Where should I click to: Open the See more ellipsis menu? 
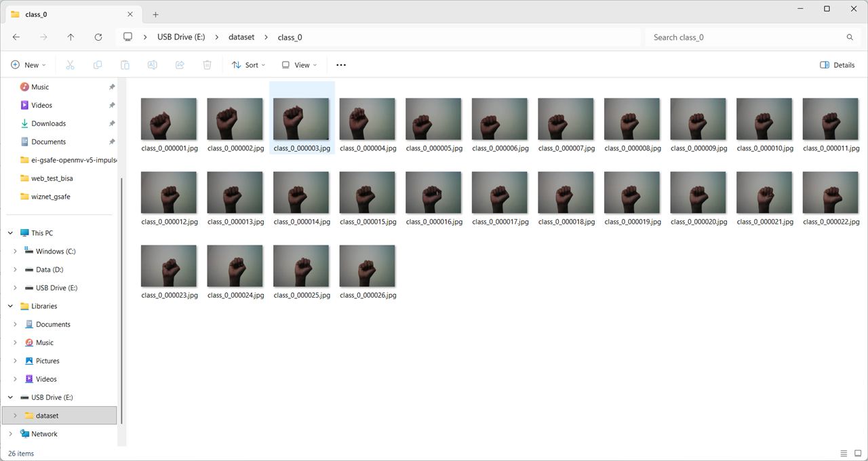point(341,65)
